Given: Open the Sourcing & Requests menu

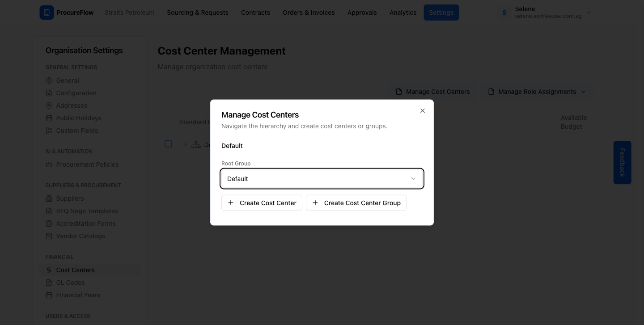Looking at the screenshot, I should (x=198, y=13).
